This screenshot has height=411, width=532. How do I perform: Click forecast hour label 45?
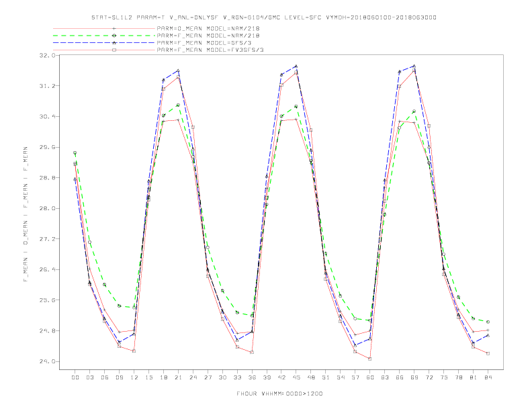(x=296, y=377)
